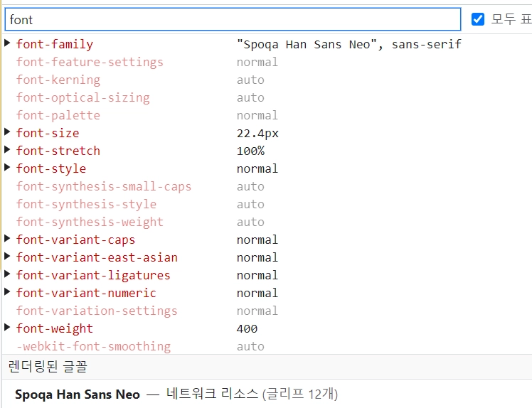This screenshot has width=532, height=408.
Task: Click the font-optical-sizing property
Action: [83, 97]
